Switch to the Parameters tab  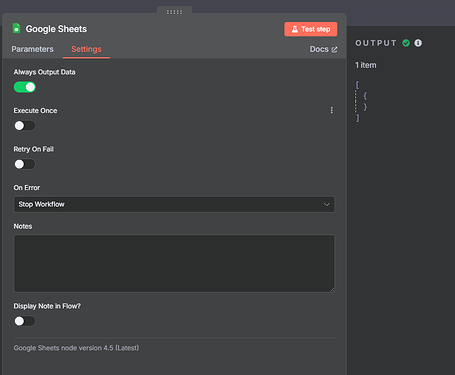[32, 49]
